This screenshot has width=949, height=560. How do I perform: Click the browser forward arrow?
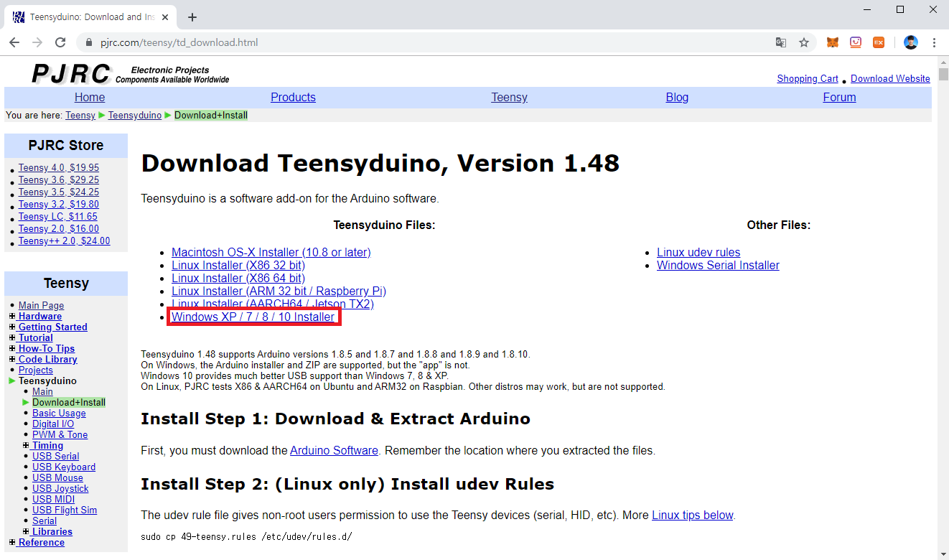[x=37, y=42]
